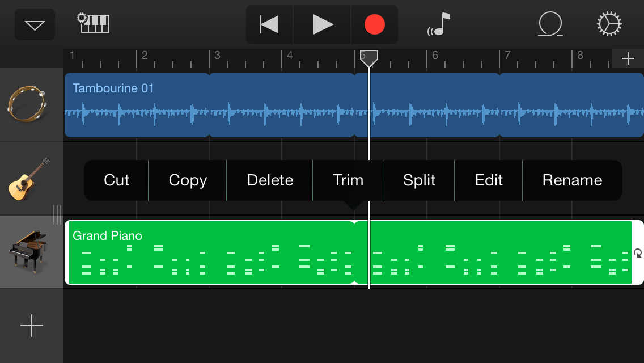This screenshot has height=363, width=644.
Task: Choose Trim from the region menu
Action: coord(348,180)
